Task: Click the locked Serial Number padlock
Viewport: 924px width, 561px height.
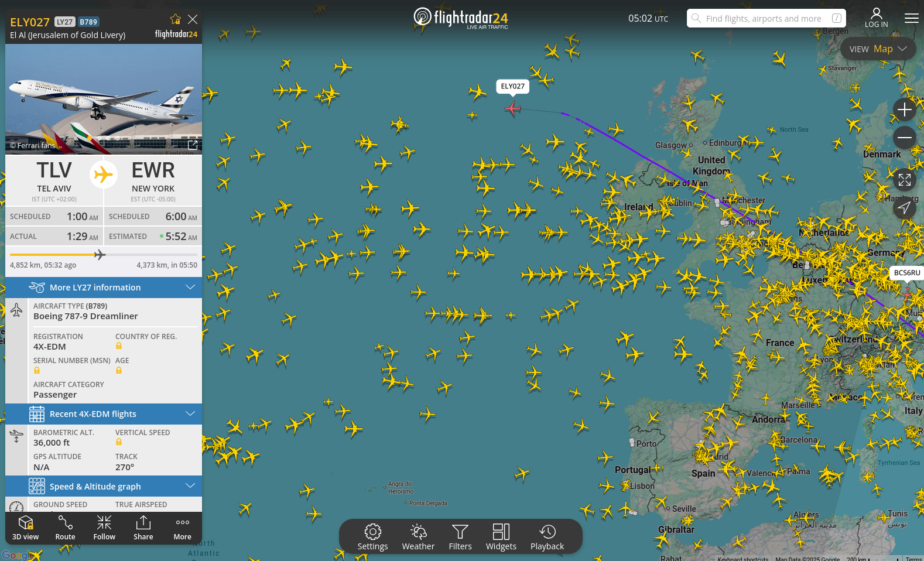Action: 37,370
